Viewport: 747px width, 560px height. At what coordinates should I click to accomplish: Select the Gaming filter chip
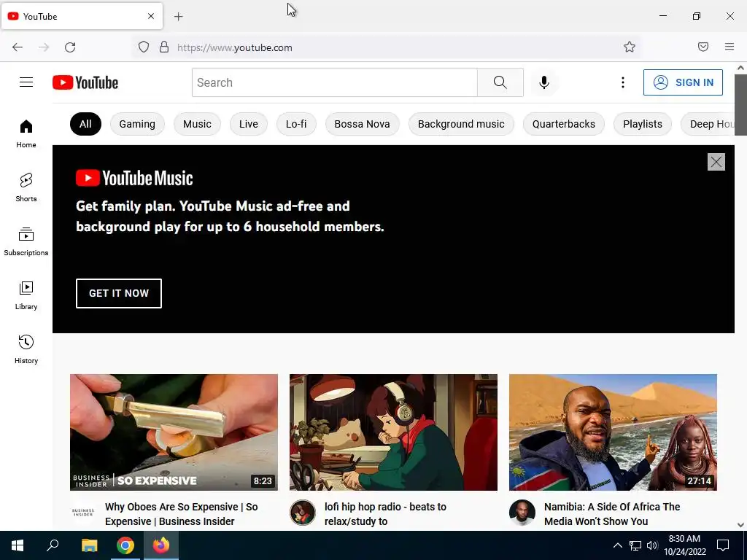pyautogui.click(x=137, y=124)
